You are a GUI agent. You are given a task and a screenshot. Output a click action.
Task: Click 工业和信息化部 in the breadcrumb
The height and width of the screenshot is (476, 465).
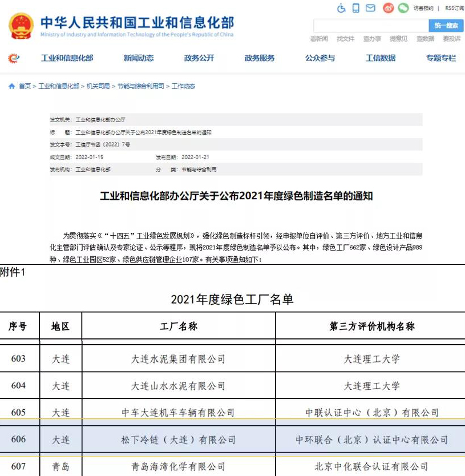point(59,86)
